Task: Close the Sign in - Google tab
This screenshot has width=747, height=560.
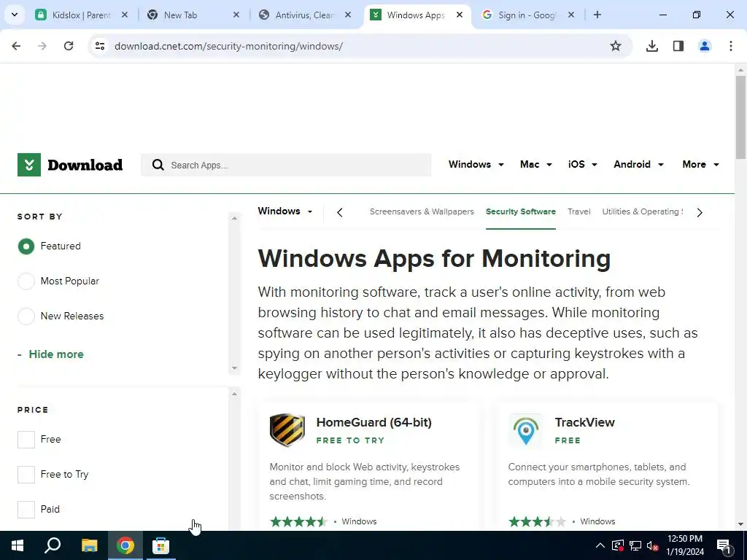Action: tap(570, 15)
